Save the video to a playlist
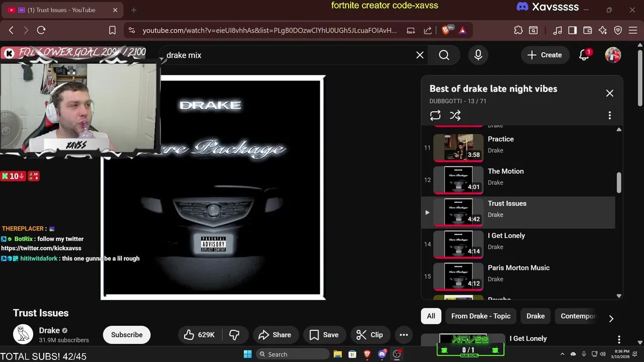This screenshot has width=644, height=362. (x=324, y=335)
